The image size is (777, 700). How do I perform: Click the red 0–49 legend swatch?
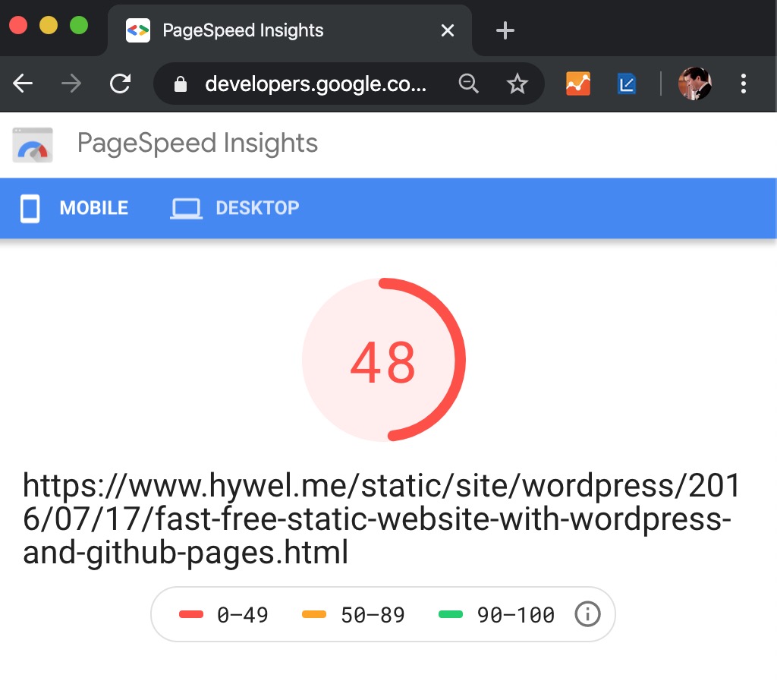pos(191,614)
